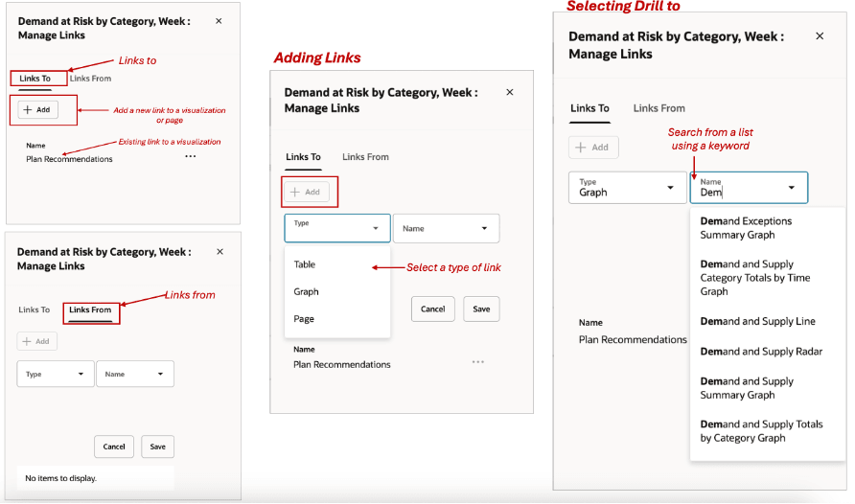Select the Links To tab in the Selecting Drill to dialog
The height and width of the screenshot is (504, 855).
589,108
